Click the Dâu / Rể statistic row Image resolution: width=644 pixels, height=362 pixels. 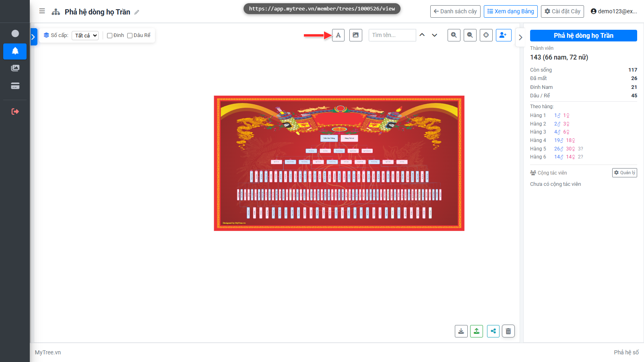click(x=584, y=96)
